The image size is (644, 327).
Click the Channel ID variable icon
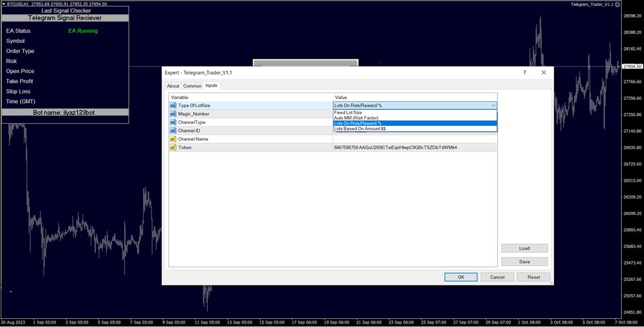point(173,131)
